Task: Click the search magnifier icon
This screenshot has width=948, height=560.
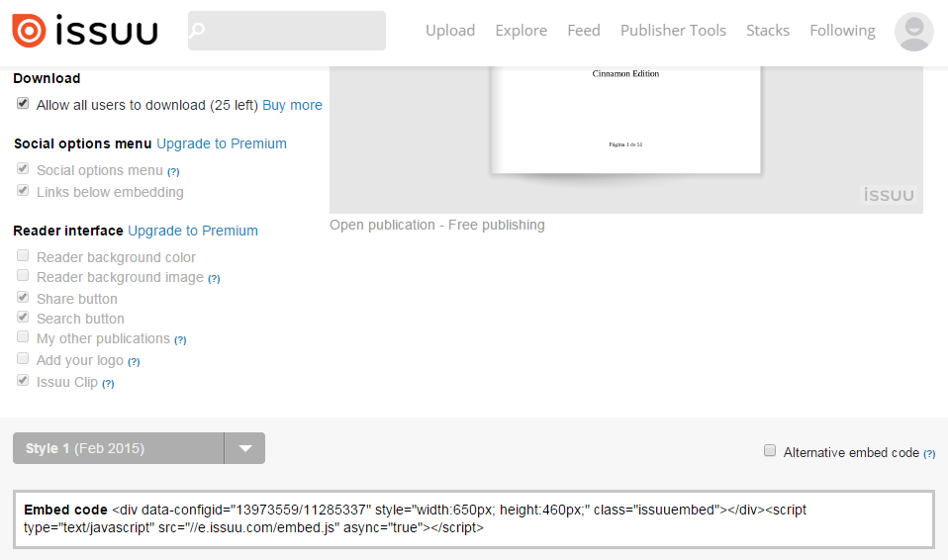Action: (x=197, y=30)
